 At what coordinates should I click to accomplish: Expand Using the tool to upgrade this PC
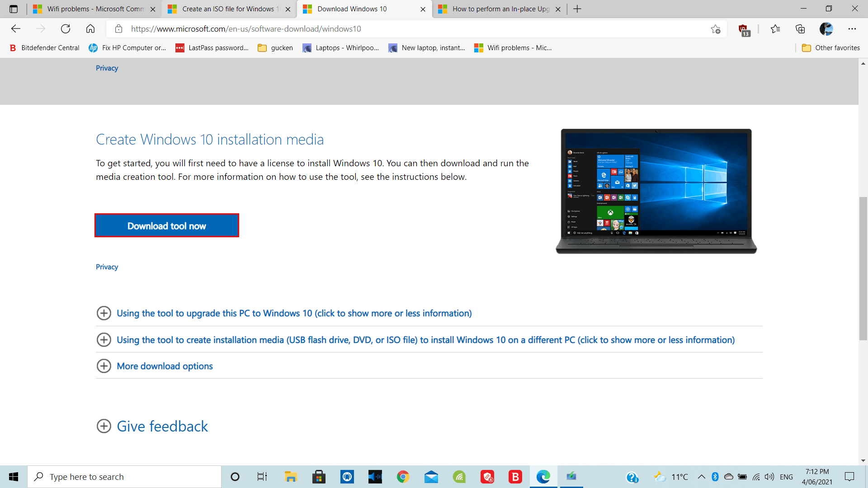coord(284,313)
